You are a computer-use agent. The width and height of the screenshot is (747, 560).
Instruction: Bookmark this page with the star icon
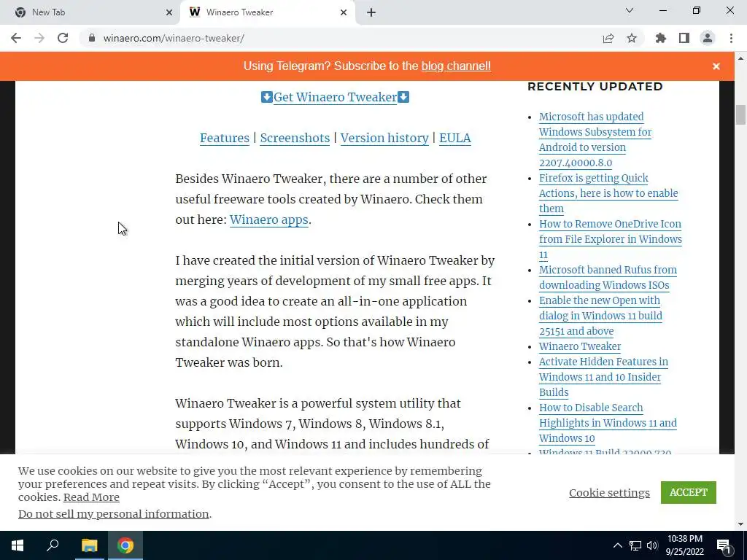(x=632, y=38)
